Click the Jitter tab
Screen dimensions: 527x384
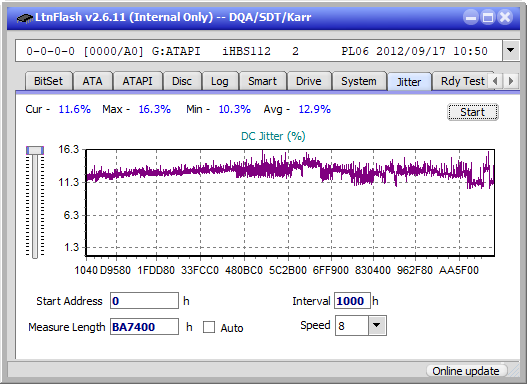tap(409, 82)
